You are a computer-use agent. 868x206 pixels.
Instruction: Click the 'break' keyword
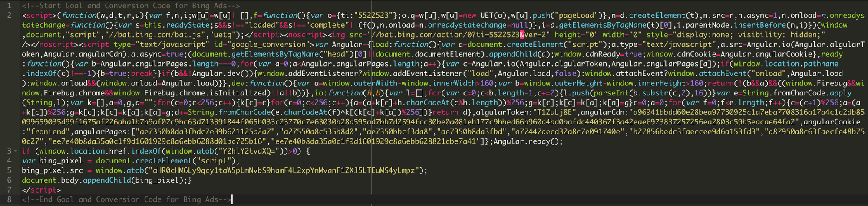[142, 74]
